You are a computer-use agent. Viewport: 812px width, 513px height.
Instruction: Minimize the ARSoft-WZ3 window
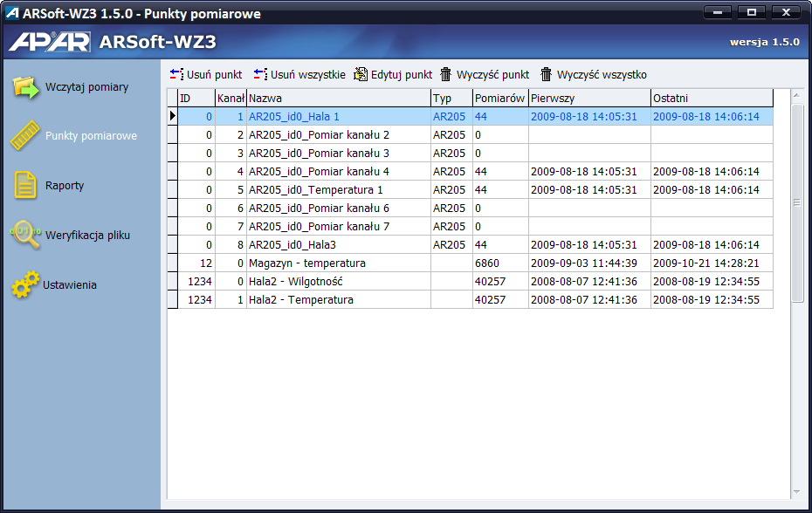pyautogui.click(x=718, y=12)
